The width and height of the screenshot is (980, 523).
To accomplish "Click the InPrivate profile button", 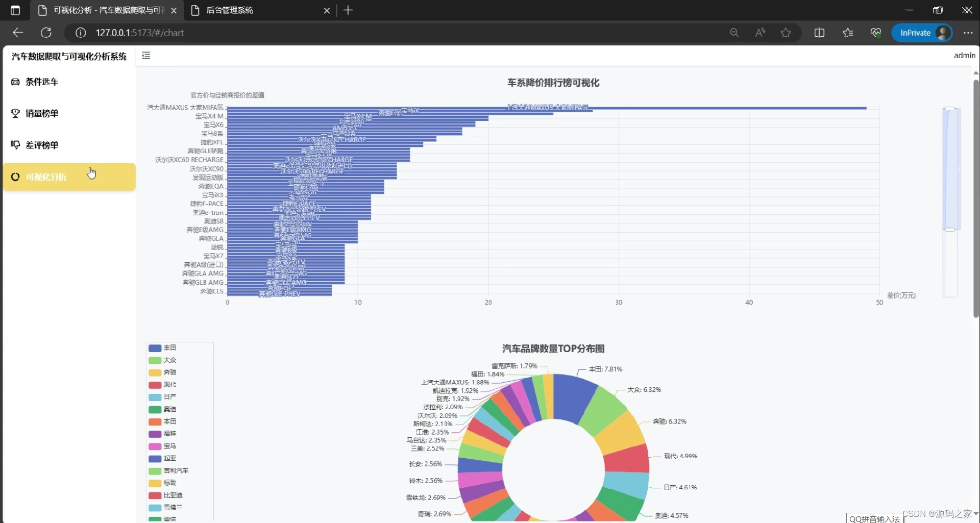I will tap(922, 33).
